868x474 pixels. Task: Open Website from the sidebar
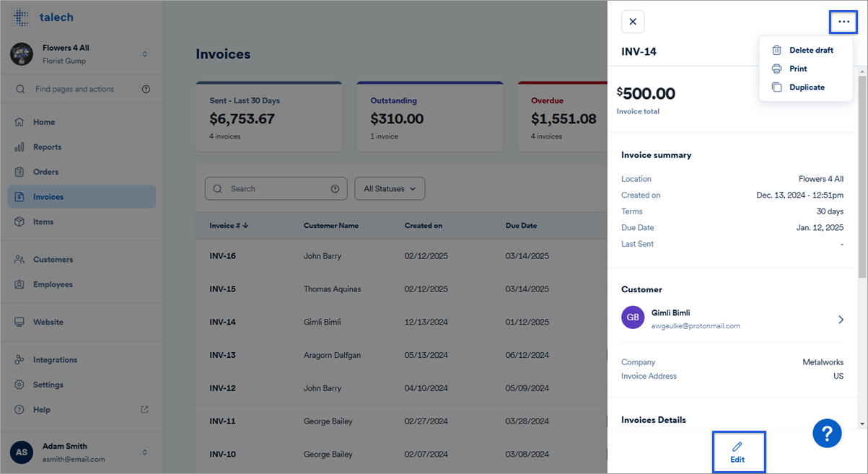tap(82, 322)
